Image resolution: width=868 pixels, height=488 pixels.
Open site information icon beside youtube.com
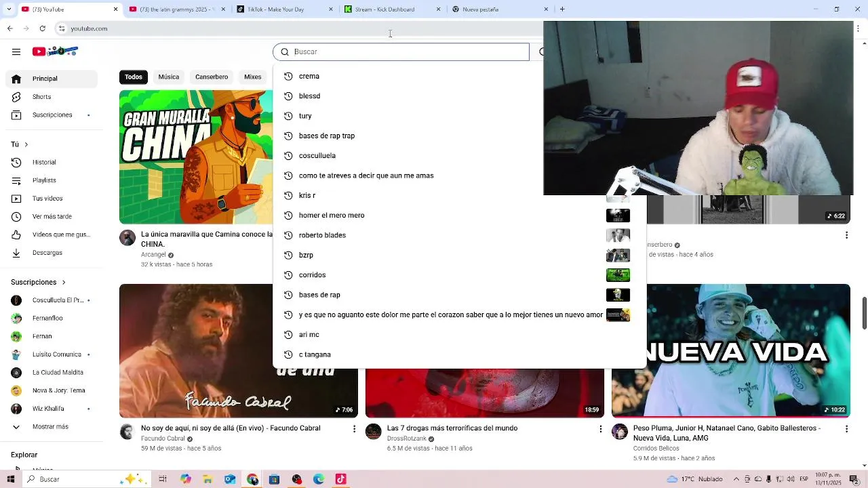point(62,28)
